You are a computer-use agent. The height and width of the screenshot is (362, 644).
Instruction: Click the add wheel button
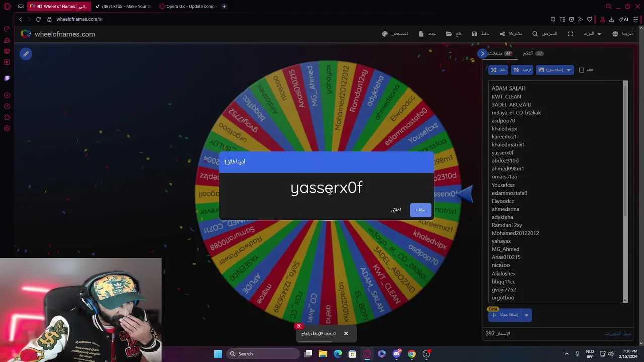505,315
